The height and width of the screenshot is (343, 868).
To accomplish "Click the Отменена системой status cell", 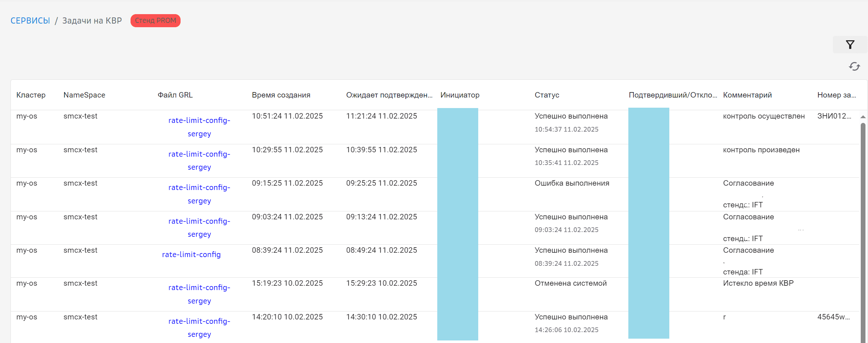I will (x=570, y=283).
